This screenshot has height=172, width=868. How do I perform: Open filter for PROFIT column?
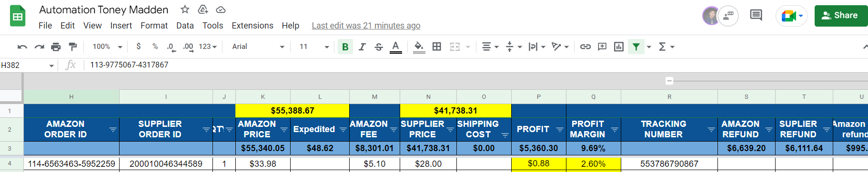click(x=560, y=129)
